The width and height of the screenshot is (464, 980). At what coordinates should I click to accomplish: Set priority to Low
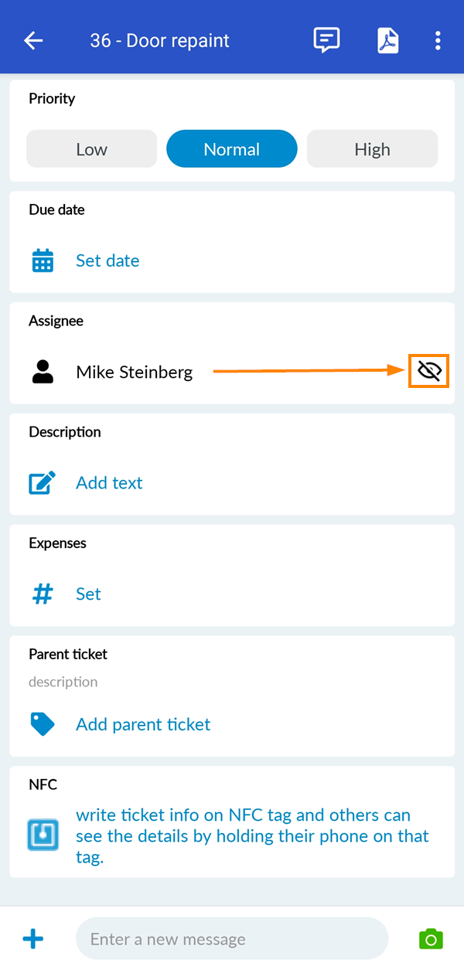91,149
